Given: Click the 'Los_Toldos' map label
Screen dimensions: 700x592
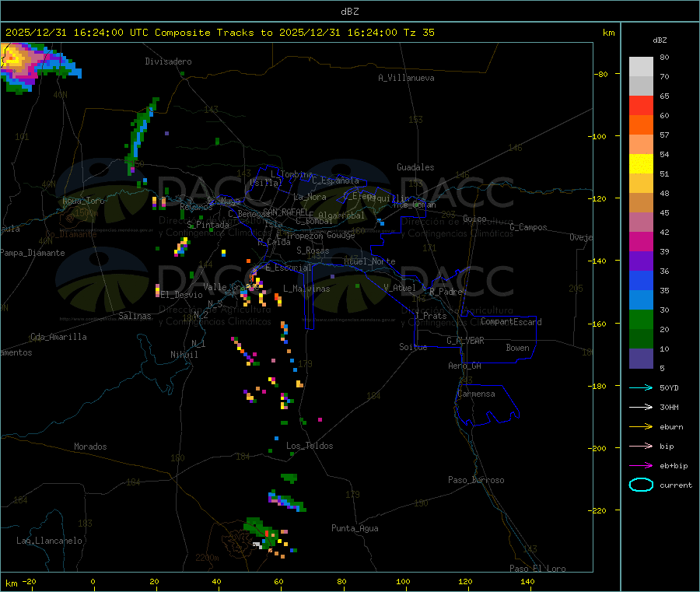Looking at the screenshot, I should (310, 446).
